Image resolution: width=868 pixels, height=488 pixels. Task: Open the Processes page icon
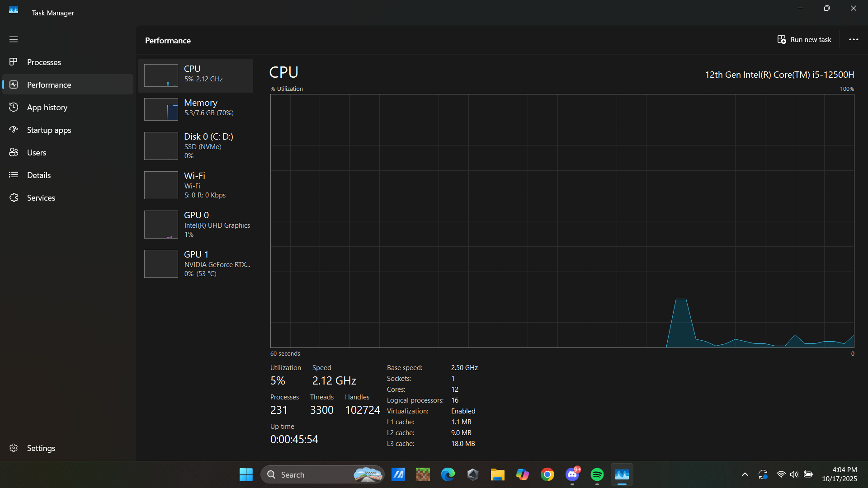coord(14,62)
